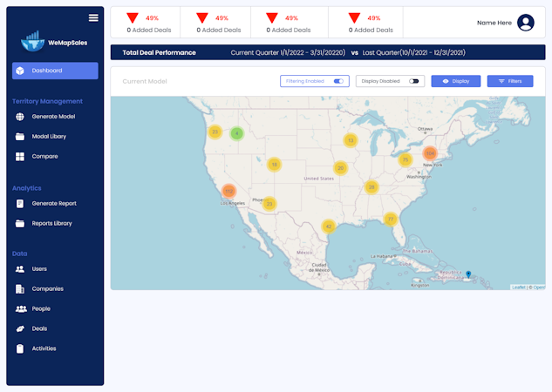The width and height of the screenshot is (552, 392).
Task: Click the WeMapSales globe logo
Action: pyautogui.click(x=33, y=42)
